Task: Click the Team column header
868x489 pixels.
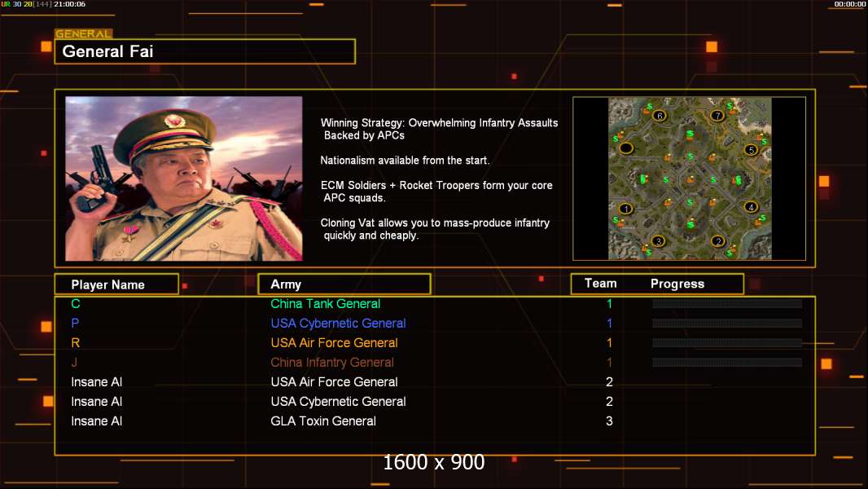Action: 601,283
